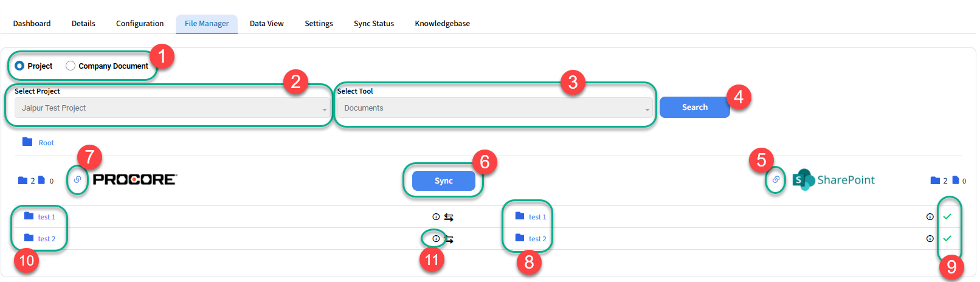Open the Select Project dropdown
Viewport: 980px width, 282px height.
tap(171, 108)
